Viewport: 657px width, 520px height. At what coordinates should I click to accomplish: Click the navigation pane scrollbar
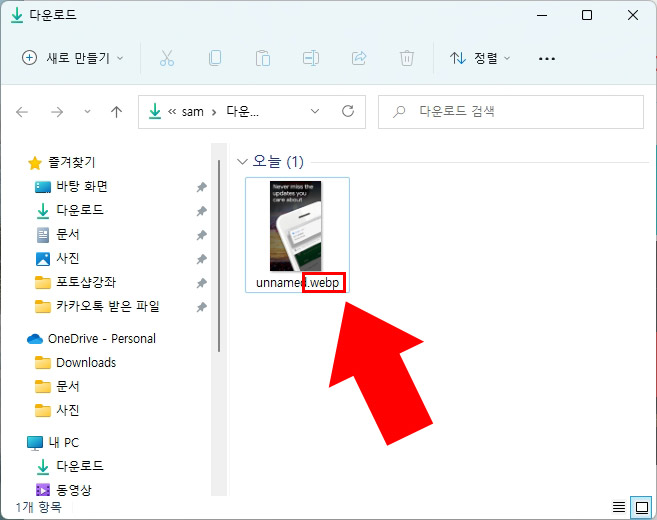[219, 256]
